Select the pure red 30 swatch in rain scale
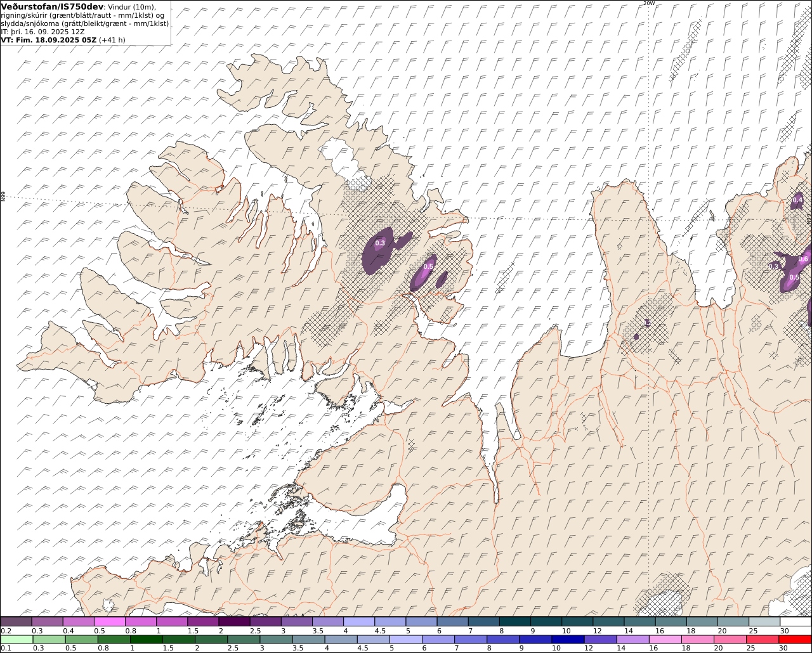Screen dimensions: 812x653 pyautogui.click(x=794, y=639)
